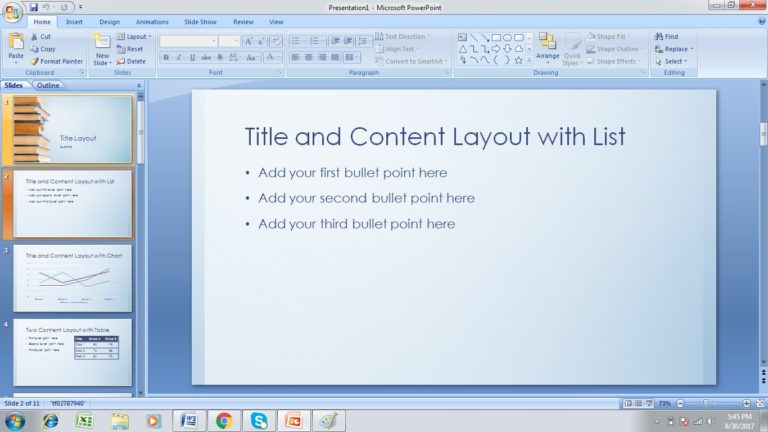Center the paragraph text
The height and width of the screenshot is (432, 768).
pos(309,57)
